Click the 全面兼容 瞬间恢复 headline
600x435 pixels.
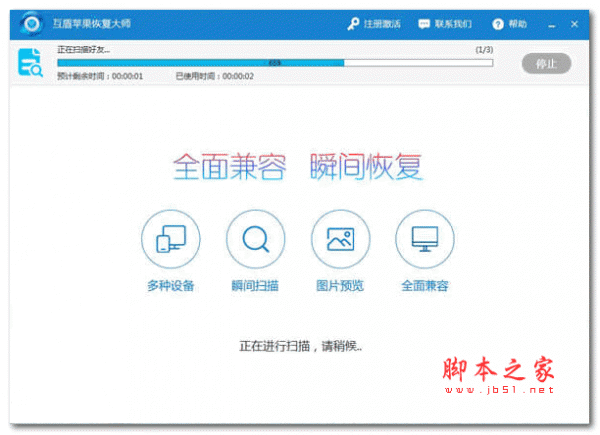[x=297, y=167]
